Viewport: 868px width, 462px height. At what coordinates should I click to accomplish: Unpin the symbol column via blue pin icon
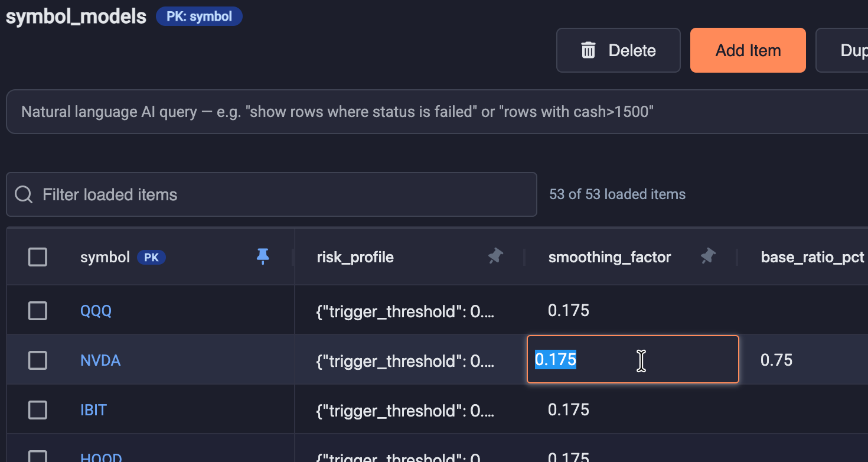coord(263,256)
